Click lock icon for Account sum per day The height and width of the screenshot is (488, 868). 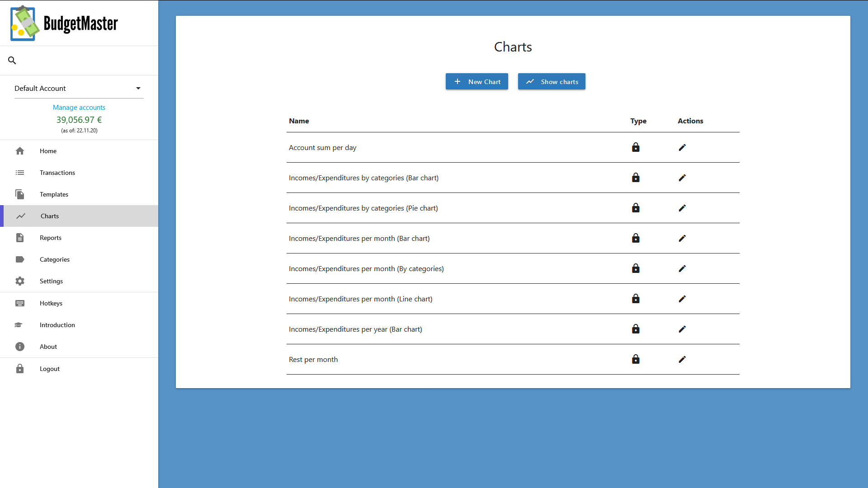click(x=636, y=147)
